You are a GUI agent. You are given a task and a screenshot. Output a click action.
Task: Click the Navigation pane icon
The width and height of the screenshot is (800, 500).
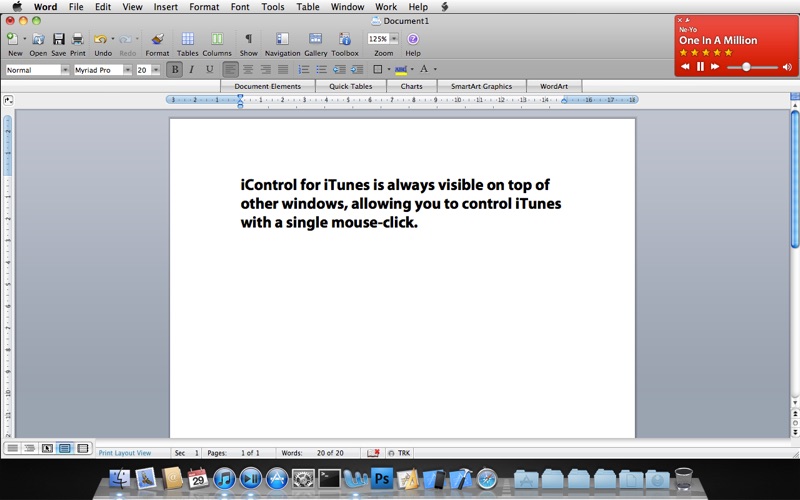point(282,40)
